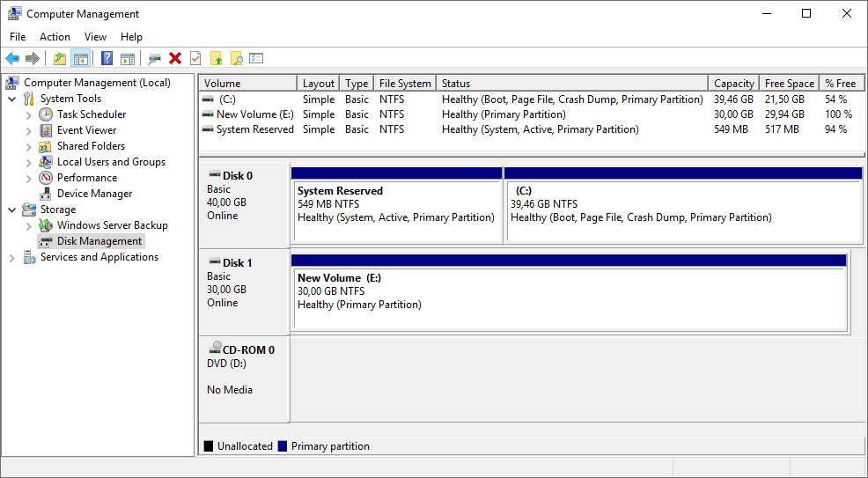Expand Local Users and Groups node
Viewport: 868px width, 478px height.
click(x=29, y=163)
